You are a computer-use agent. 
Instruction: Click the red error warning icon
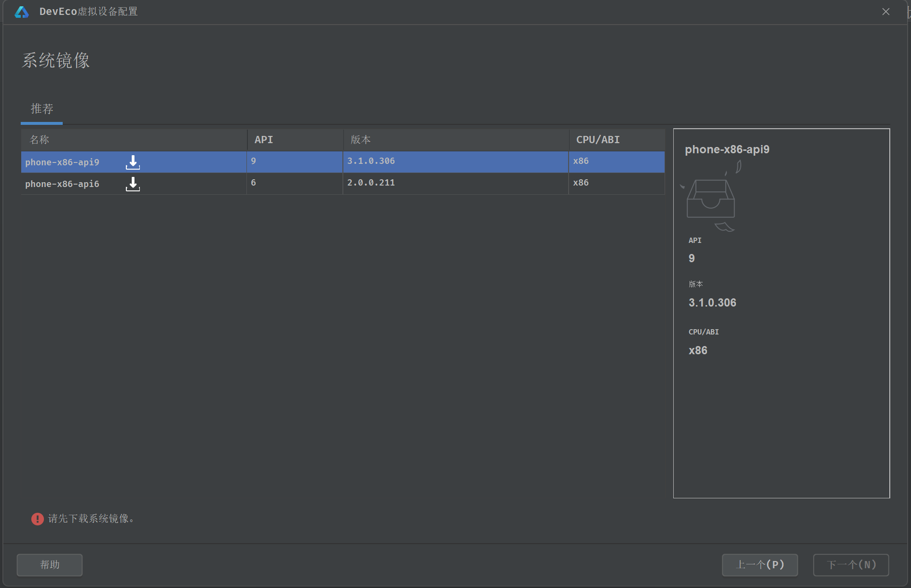coord(38,519)
